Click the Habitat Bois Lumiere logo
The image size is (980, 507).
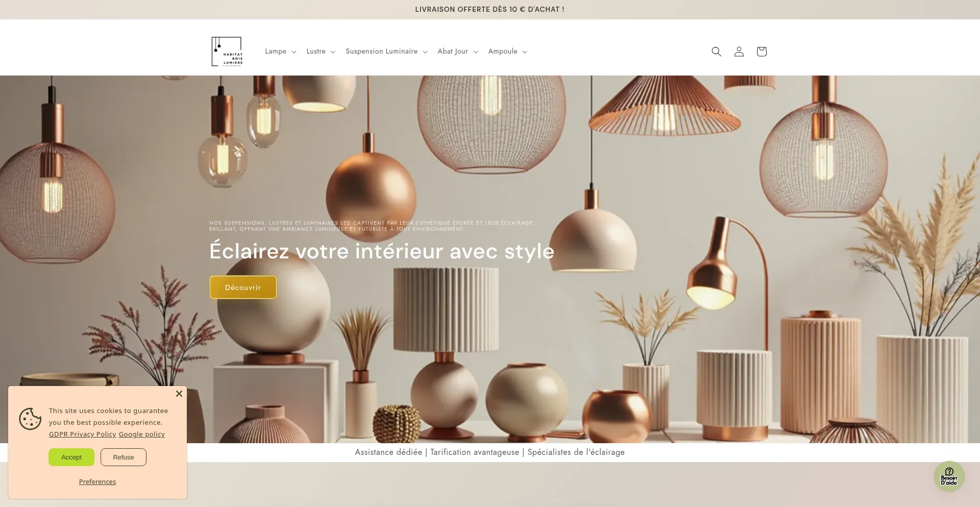tap(227, 52)
